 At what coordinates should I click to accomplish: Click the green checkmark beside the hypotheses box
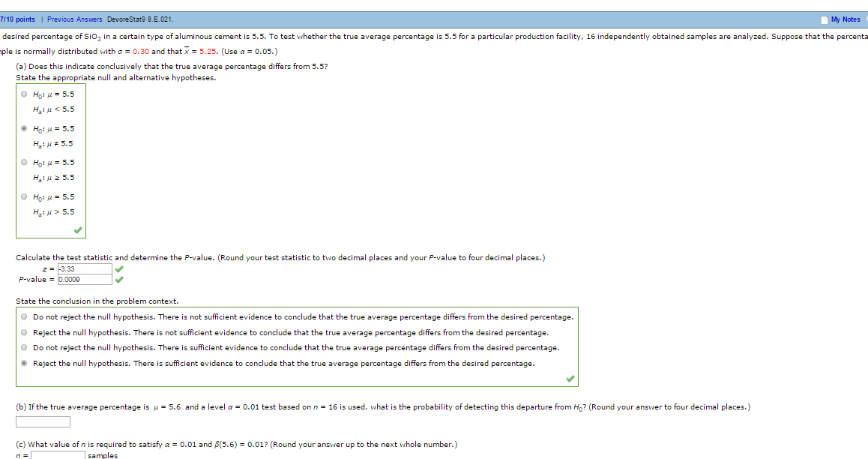(x=77, y=231)
